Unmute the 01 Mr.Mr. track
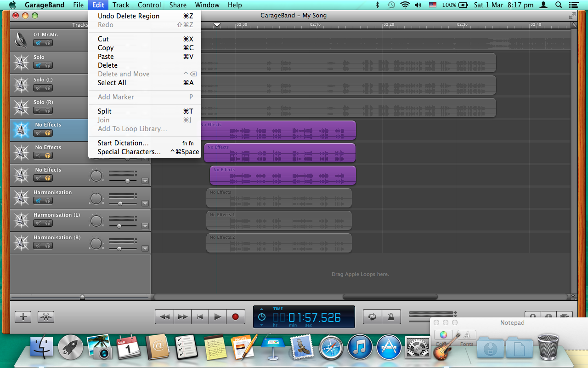The image size is (588, 368). tap(39, 43)
